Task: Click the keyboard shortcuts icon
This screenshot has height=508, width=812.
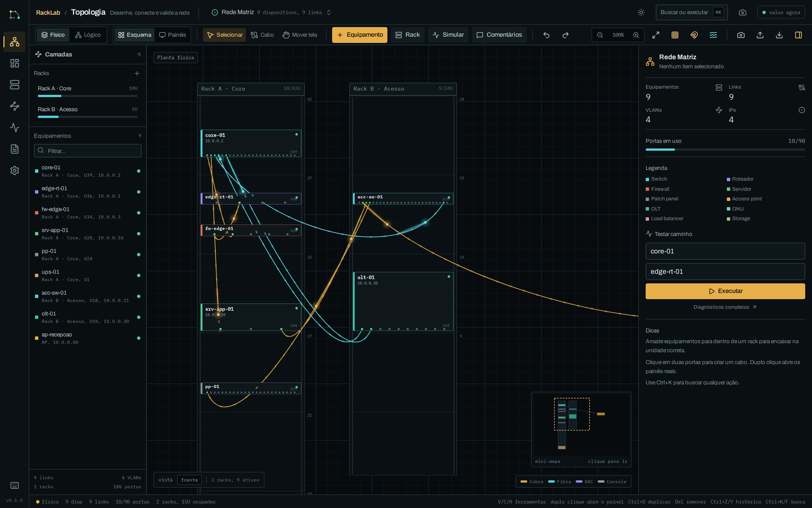Action: (14, 485)
